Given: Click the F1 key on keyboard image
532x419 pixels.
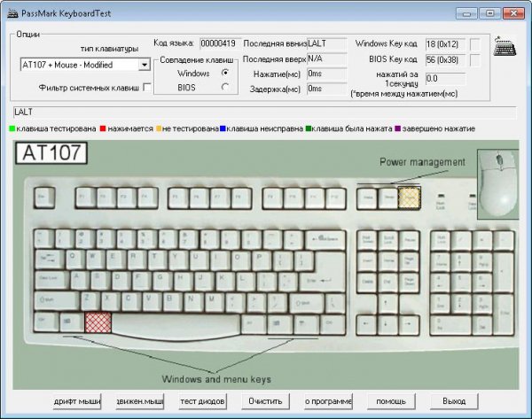Looking at the screenshot, I should click(x=85, y=198).
